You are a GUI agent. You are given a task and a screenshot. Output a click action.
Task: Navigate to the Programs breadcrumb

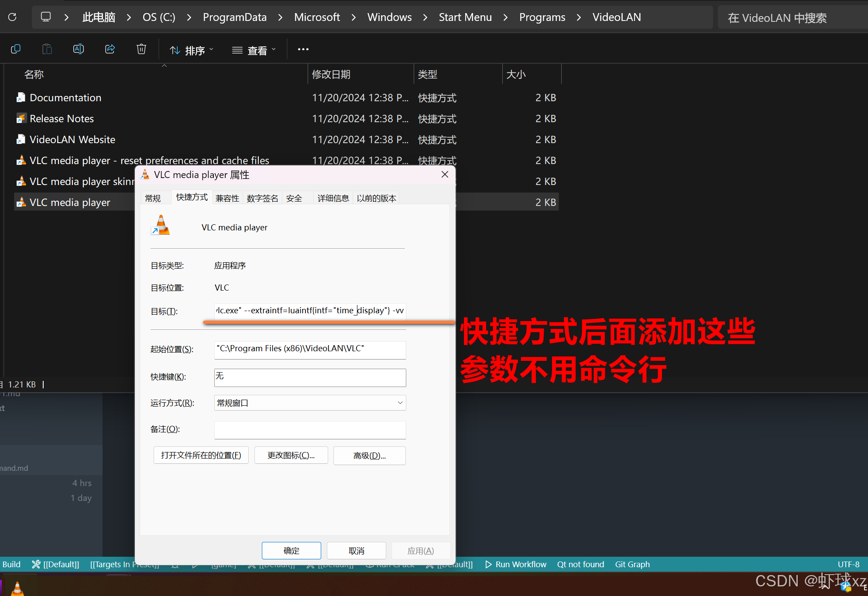coord(542,17)
